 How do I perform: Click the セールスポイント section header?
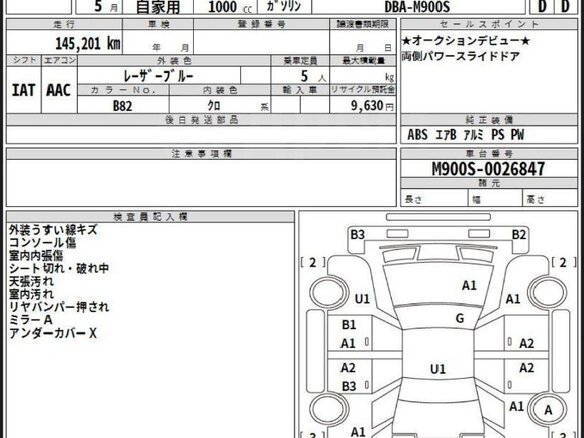[x=489, y=25]
